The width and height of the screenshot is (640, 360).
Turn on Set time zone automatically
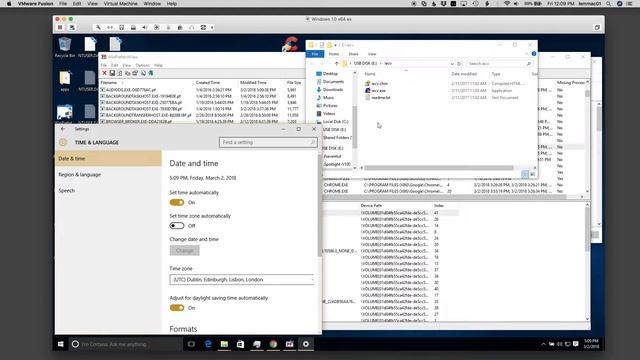click(177, 226)
